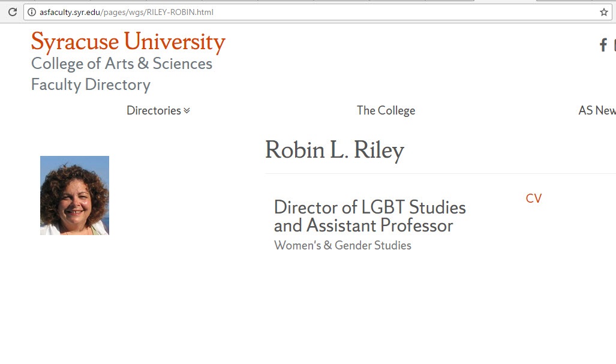Click the Twitter share icon
This screenshot has width=616, height=364.
tap(614, 45)
